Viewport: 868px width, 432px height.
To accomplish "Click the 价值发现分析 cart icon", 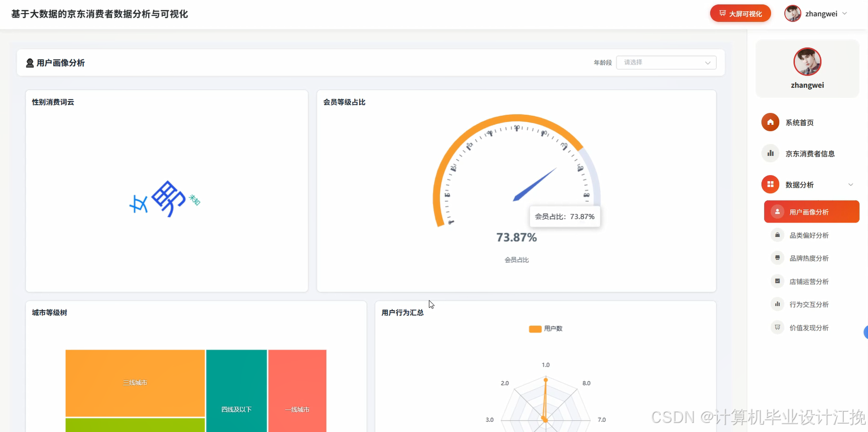I will (x=778, y=328).
